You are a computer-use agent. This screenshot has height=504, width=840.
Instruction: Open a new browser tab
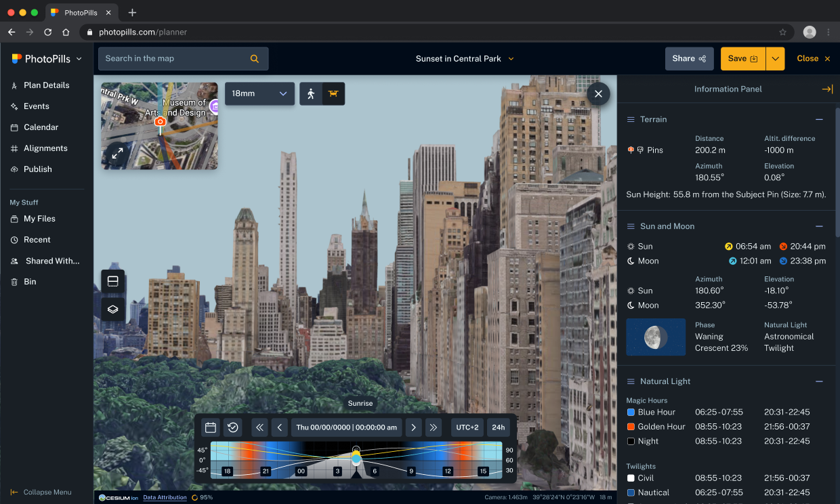point(132,12)
